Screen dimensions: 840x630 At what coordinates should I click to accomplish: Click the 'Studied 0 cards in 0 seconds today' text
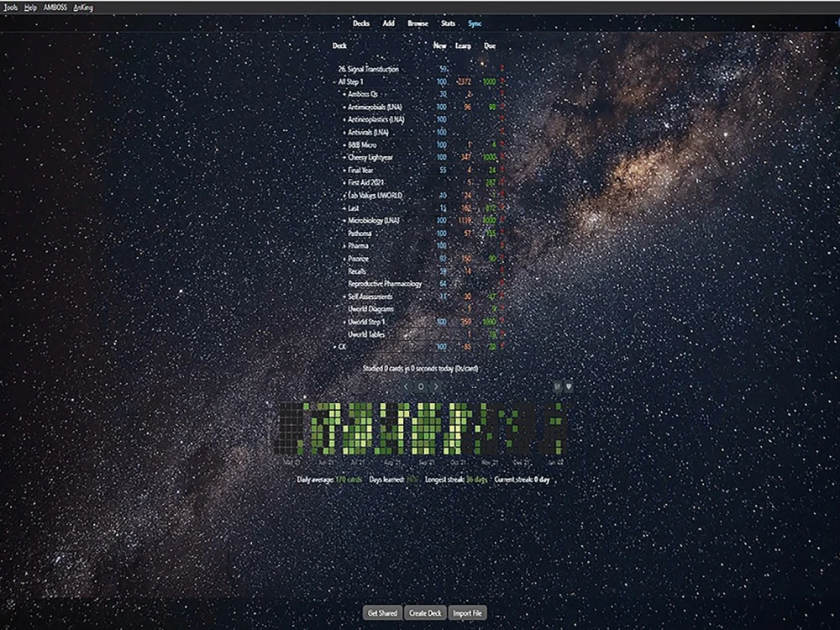click(x=421, y=369)
